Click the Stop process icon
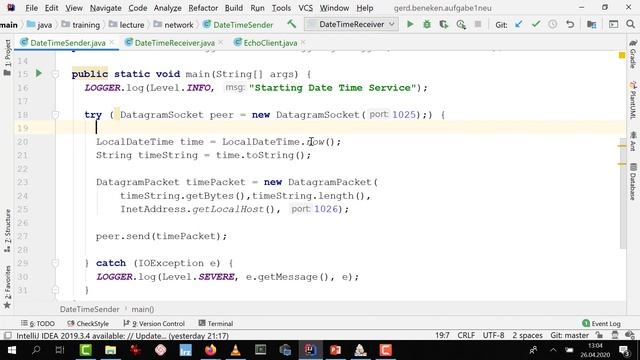The width and height of the screenshot is (640, 360). click(478, 24)
